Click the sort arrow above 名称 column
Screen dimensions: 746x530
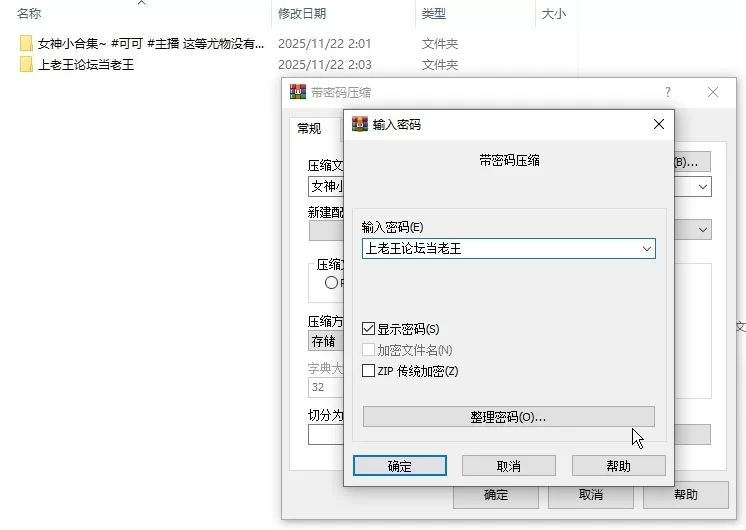pyautogui.click(x=141, y=3)
